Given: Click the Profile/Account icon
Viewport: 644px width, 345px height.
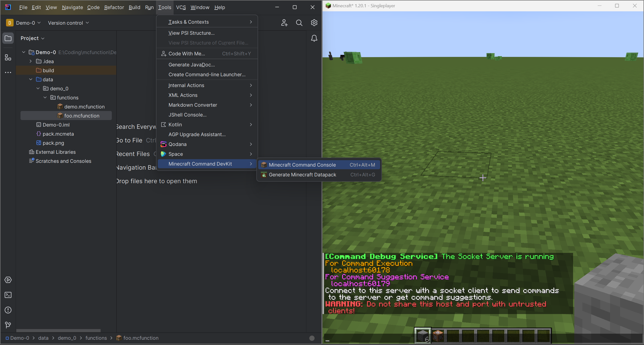Looking at the screenshot, I should click(x=284, y=23).
